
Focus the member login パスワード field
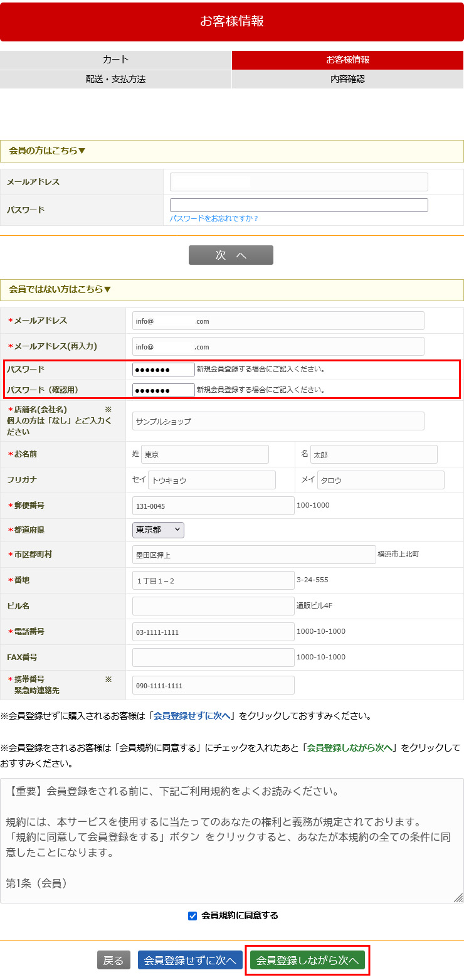point(298,205)
